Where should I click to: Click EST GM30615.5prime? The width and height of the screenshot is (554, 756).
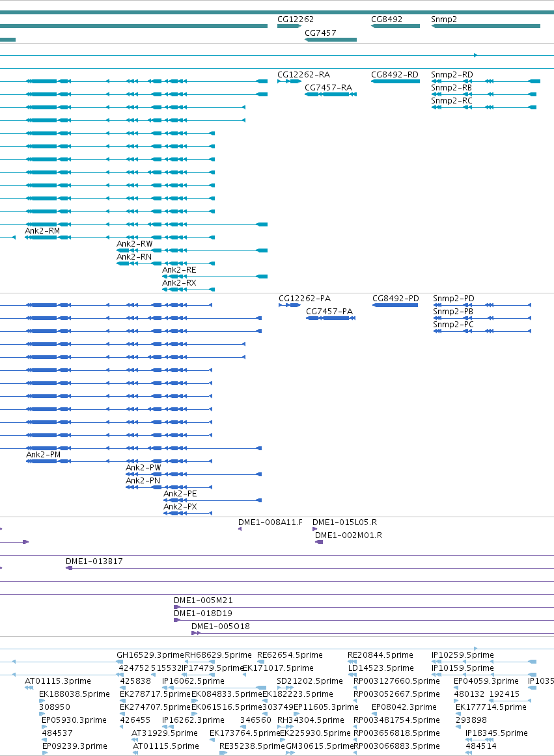click(x=320, y=746)
